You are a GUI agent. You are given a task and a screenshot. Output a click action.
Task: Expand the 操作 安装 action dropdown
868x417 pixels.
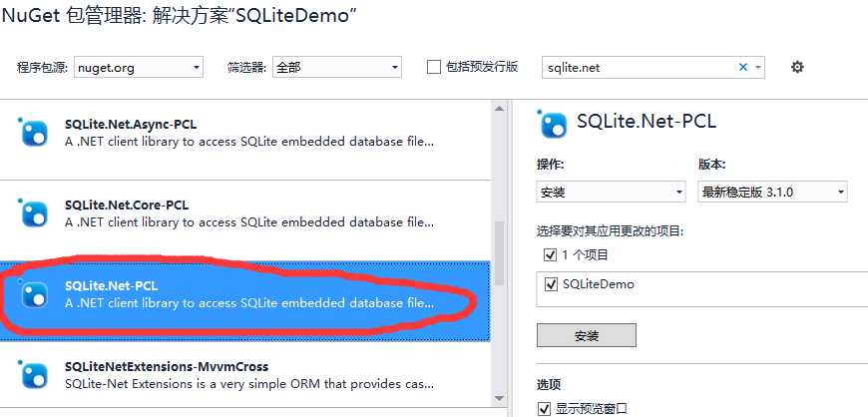(x=611, y=192)
